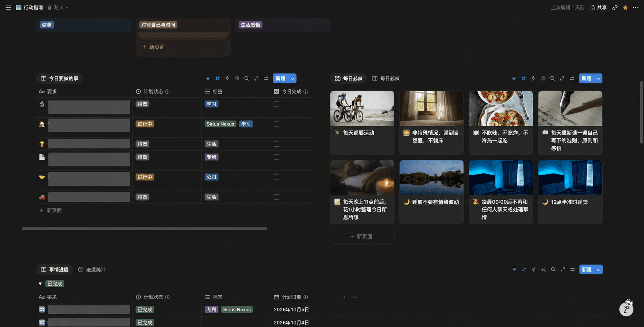
Task: Open 今日要做的事 database in full page
Action: click(256, 78)
